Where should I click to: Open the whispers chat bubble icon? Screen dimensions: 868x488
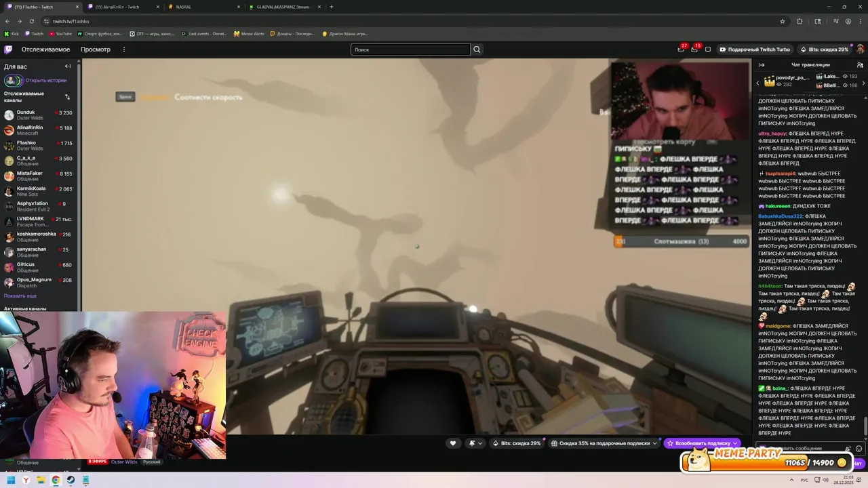pos(708,49)
